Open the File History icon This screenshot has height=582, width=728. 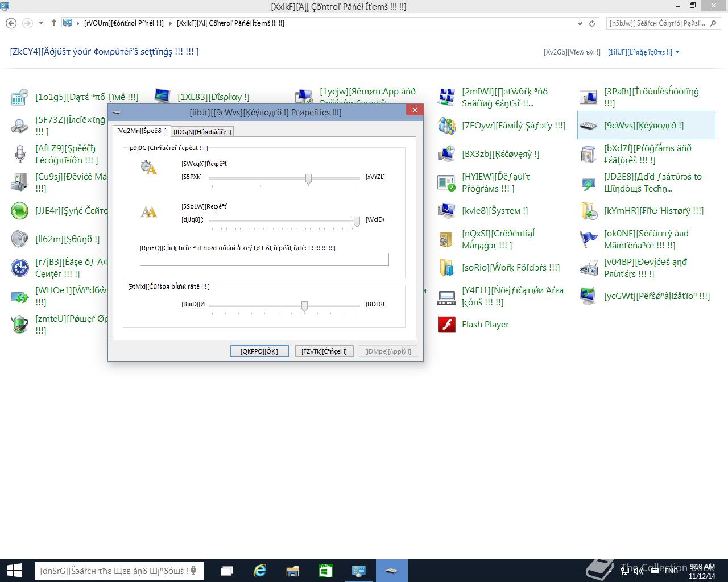pos(588,211)
